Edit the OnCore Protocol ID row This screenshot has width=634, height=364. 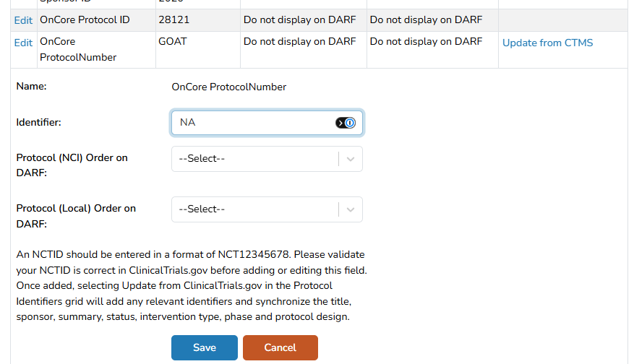pyautogui.click(x=23, y=20)
